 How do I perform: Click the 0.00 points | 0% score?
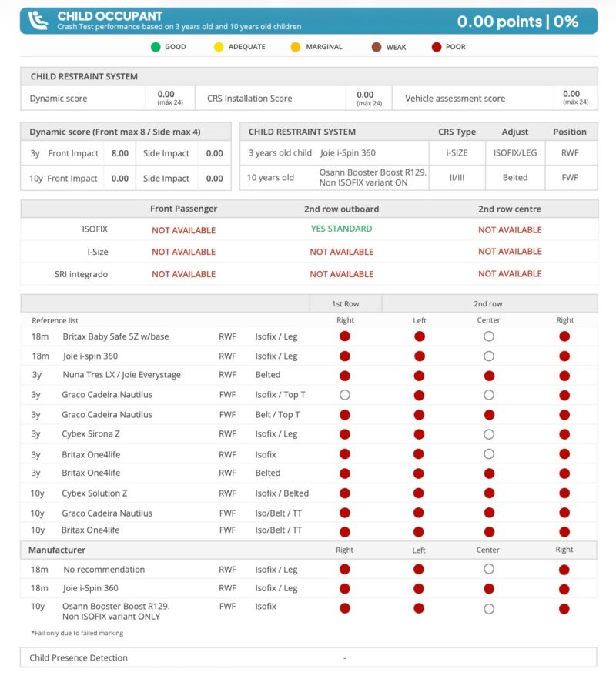pyautogui.click(x=517, y=22)
